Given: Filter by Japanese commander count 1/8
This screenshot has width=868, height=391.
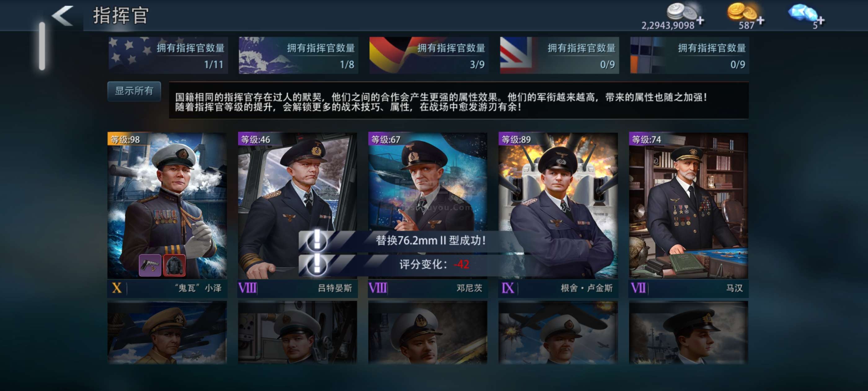Looking at the screenshot, I should [298, 55].
